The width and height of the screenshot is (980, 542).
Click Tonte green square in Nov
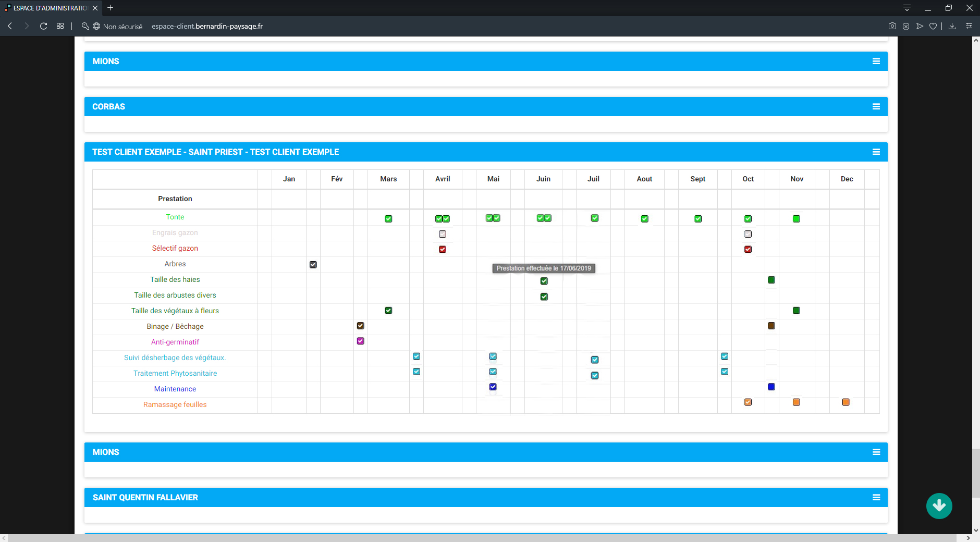click(x=797, y=219)
